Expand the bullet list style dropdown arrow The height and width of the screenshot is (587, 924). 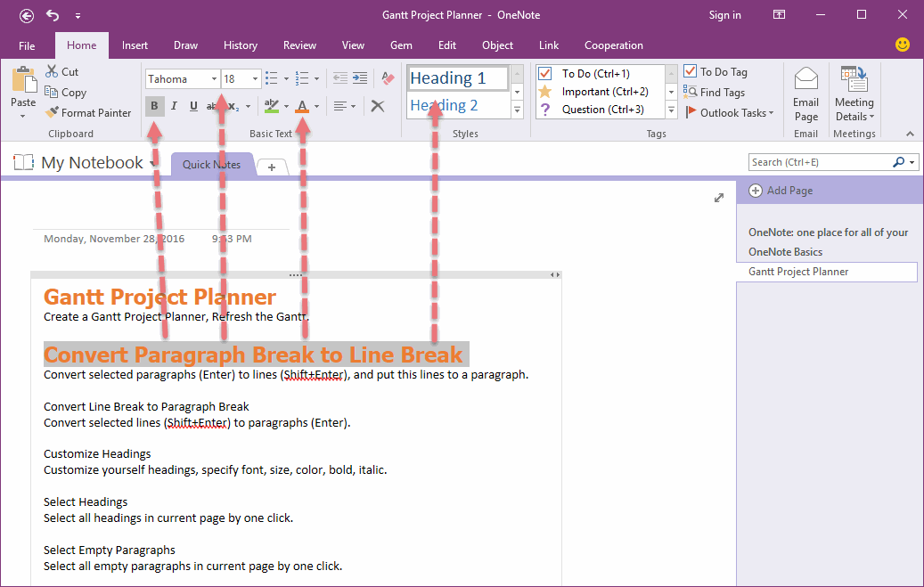point(286,79)
